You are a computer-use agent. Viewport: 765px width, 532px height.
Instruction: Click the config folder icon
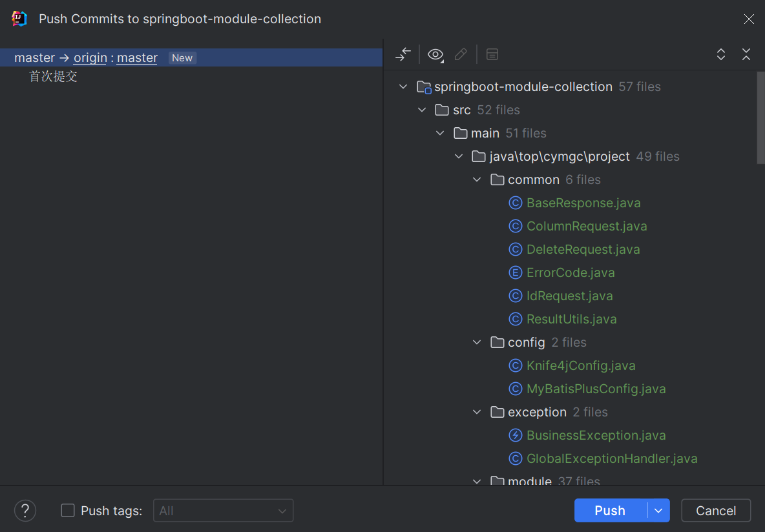pyautogui.click(x=497, y=342)
